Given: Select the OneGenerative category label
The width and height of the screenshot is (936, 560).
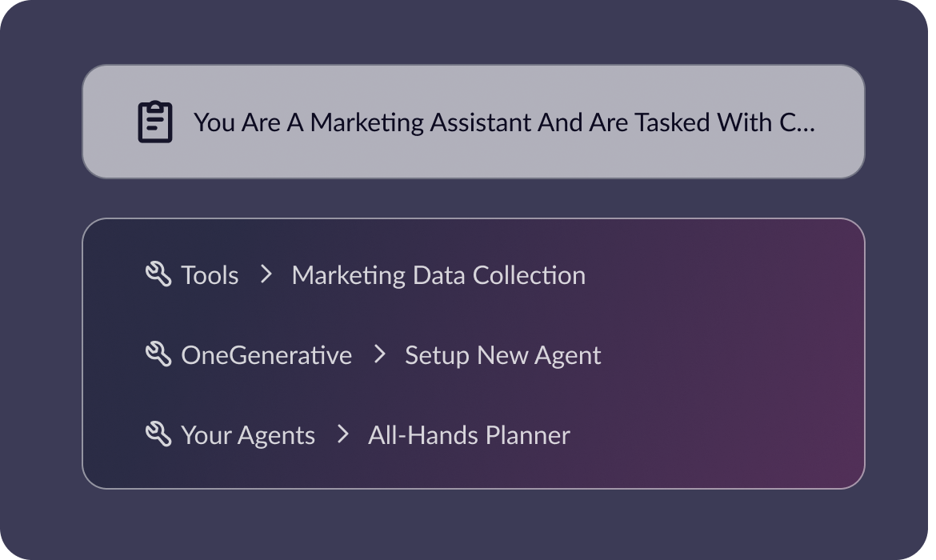Looking at the screenshot, I should [x=266, y=355].
